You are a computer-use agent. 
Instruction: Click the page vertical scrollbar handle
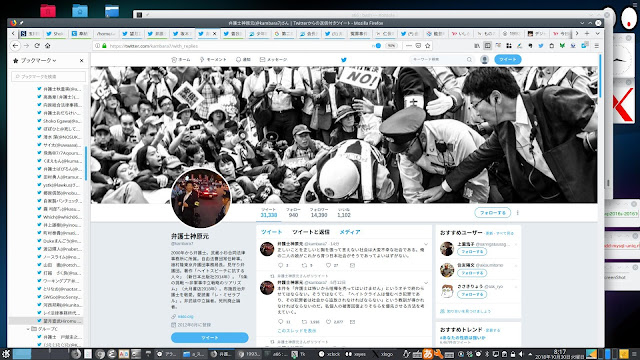click(600, 76)
